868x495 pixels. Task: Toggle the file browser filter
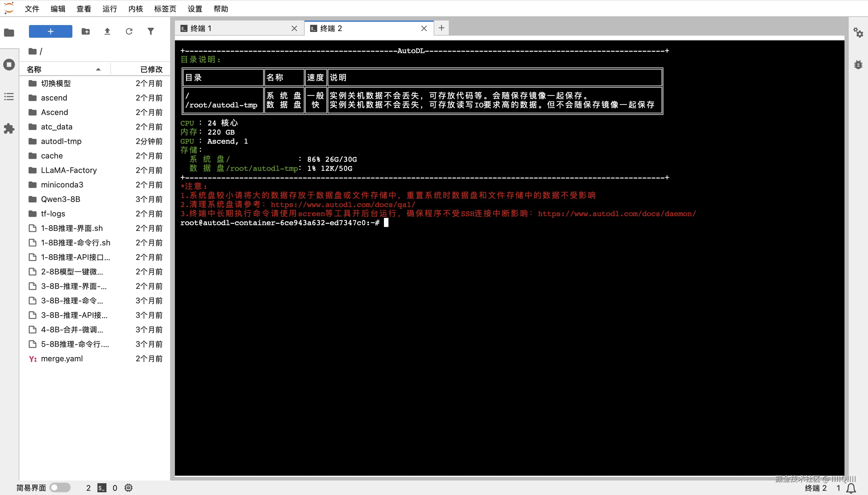tap(150, 32)
